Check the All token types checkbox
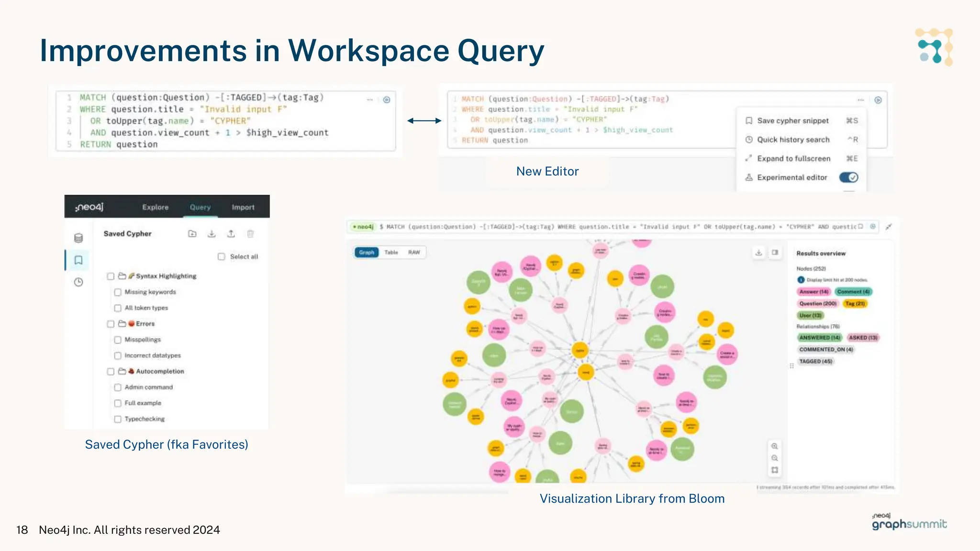This screenshot has width=980, height=551. point(118,308)
